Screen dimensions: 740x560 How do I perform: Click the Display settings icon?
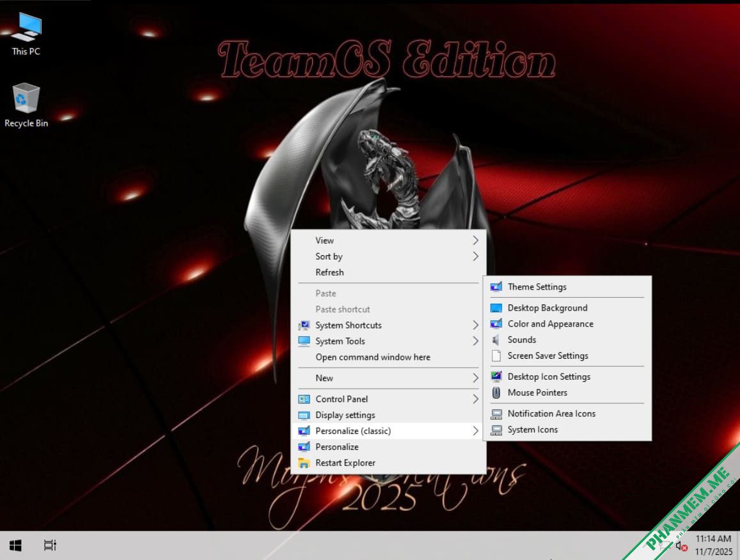pyautogui.click(x=304, y=415)
